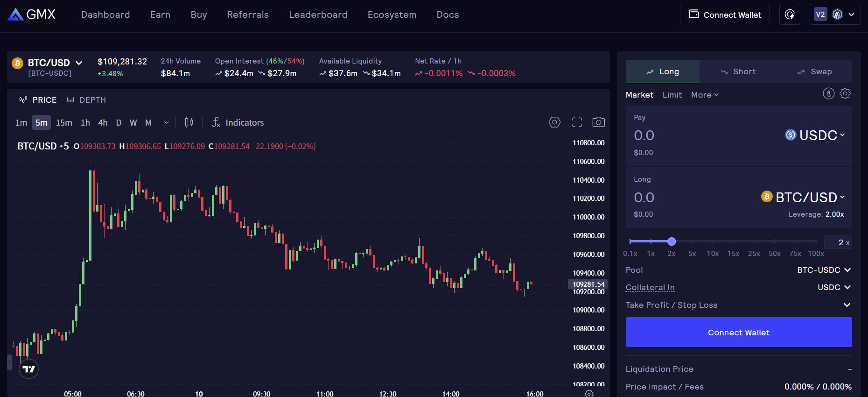Click the 24h Volume $84.1m value

coord(175,73)
